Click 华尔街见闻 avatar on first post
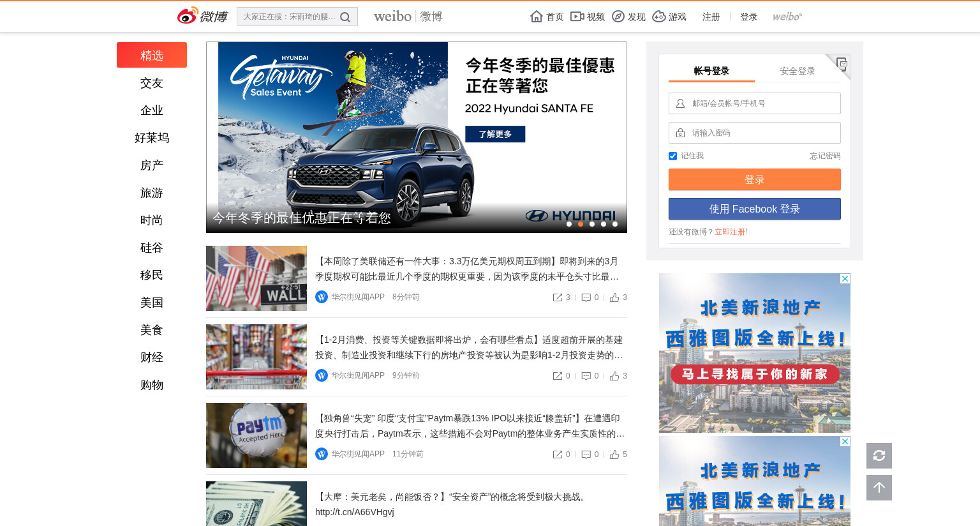This screenshot has height=526, width=980. (322, 297)
